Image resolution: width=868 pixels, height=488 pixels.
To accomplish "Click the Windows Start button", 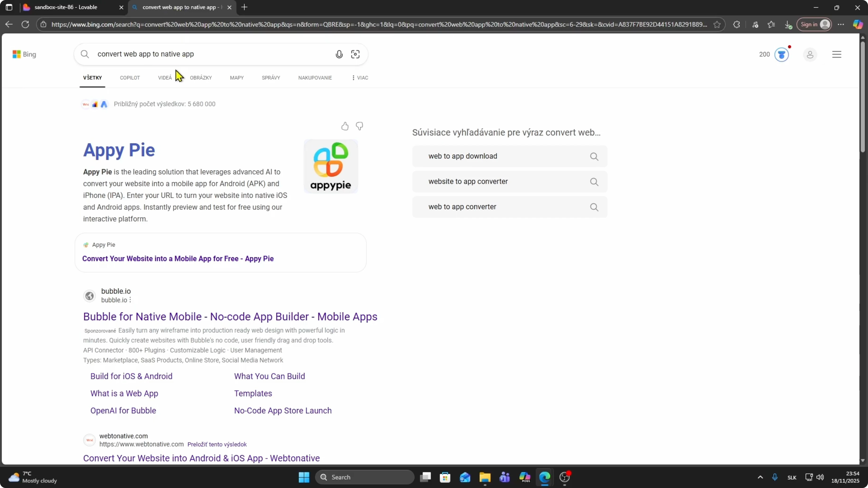I will click(304, 477).
